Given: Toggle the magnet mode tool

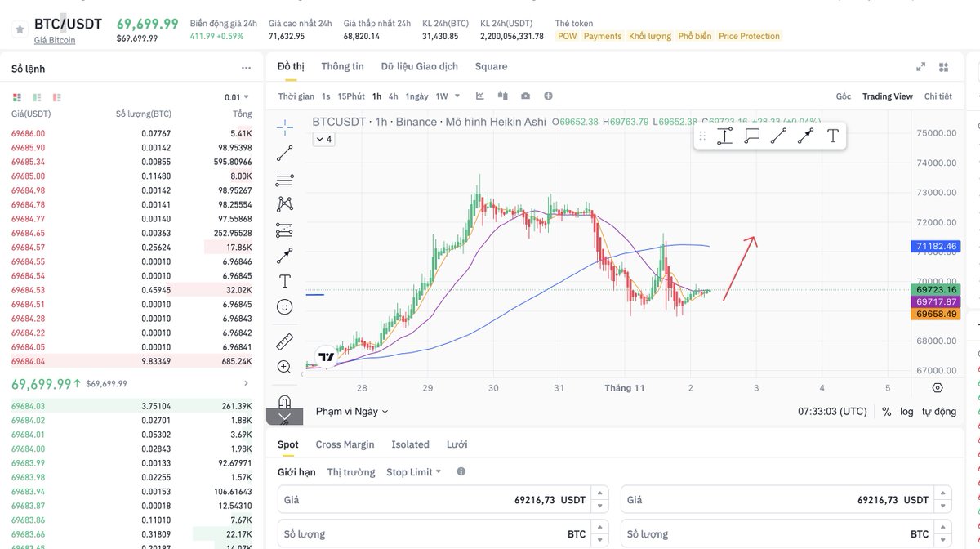Looking at the screenshot, I should tap(284, 401).
